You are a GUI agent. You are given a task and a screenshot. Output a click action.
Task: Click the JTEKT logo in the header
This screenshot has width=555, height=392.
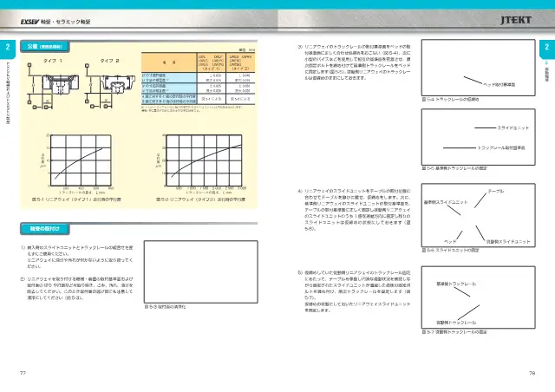click(x=516, y=20)
